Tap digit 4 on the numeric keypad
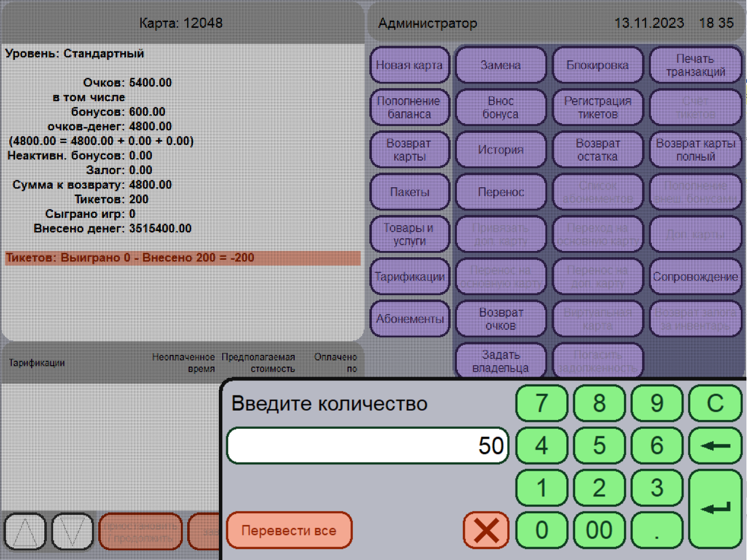 click(x=542, y=446)
